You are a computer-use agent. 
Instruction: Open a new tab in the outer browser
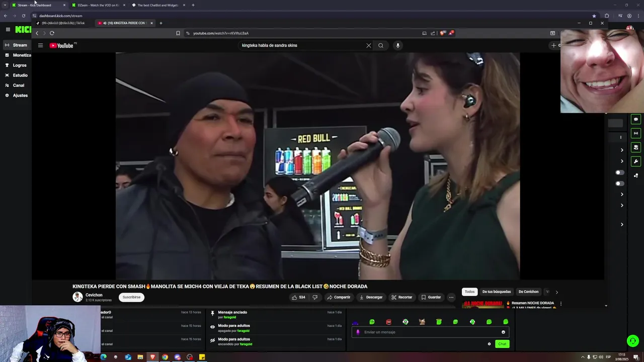(193, 5)
